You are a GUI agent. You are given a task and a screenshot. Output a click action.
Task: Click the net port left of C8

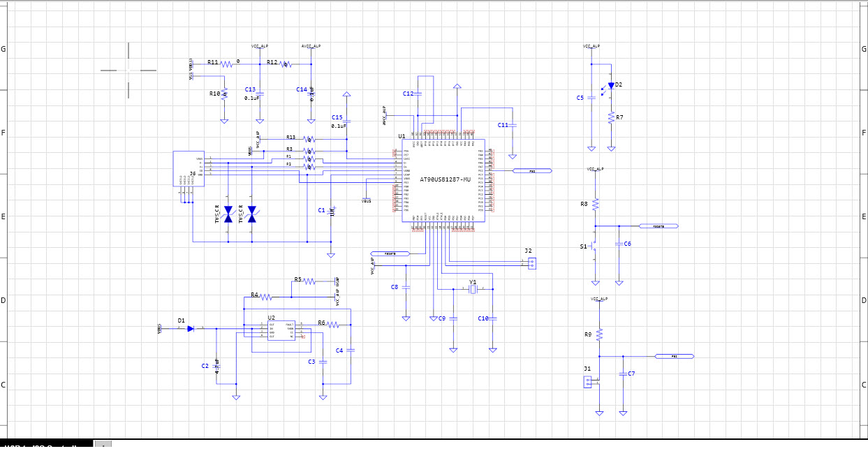[389, 253]
